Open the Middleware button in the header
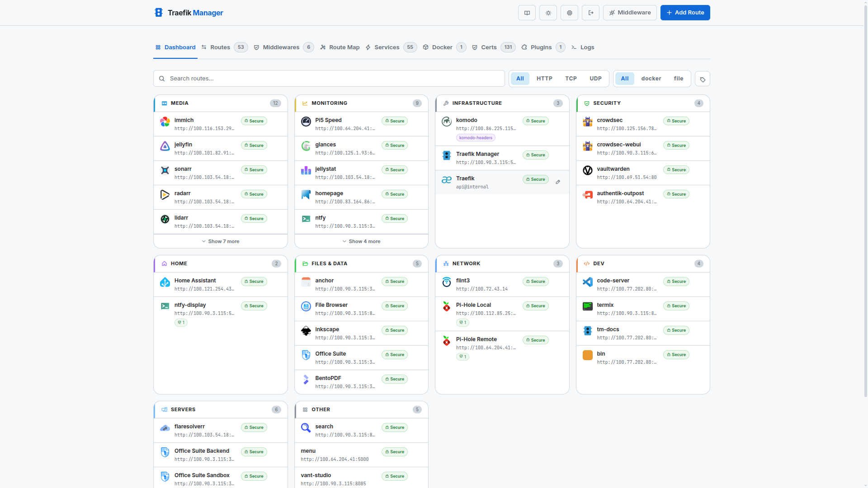868x488 pixels. coord(630,13)
